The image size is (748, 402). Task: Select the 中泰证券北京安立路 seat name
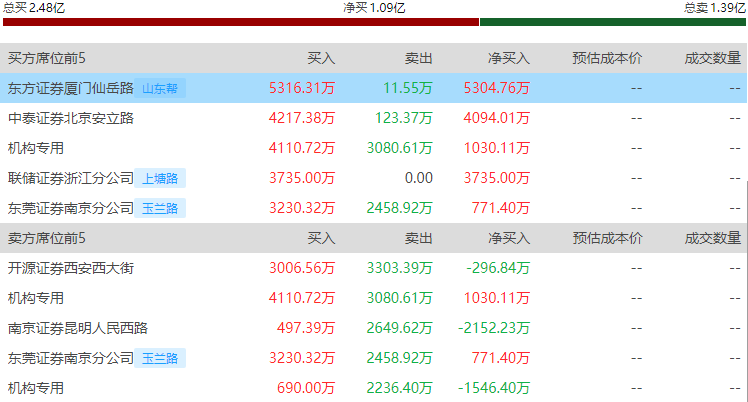tap(71, 118)
